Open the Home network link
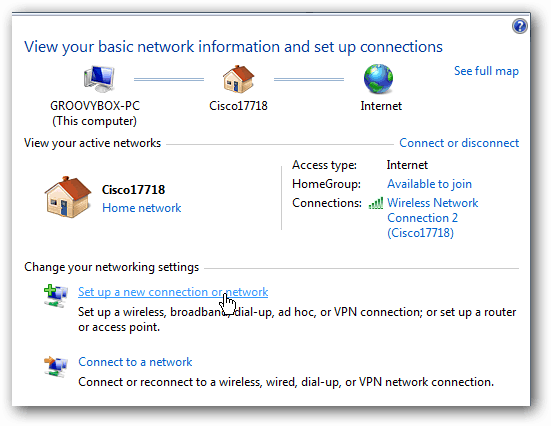The image size is (551, 426). pyautogui.click(x=142, y=208)
